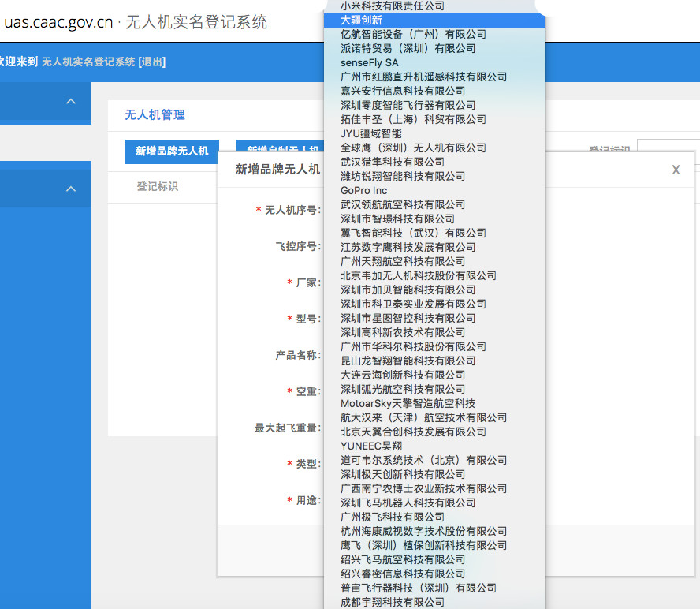Click the 退出 logout link
The image size is (700, 609).
(151, 62)
